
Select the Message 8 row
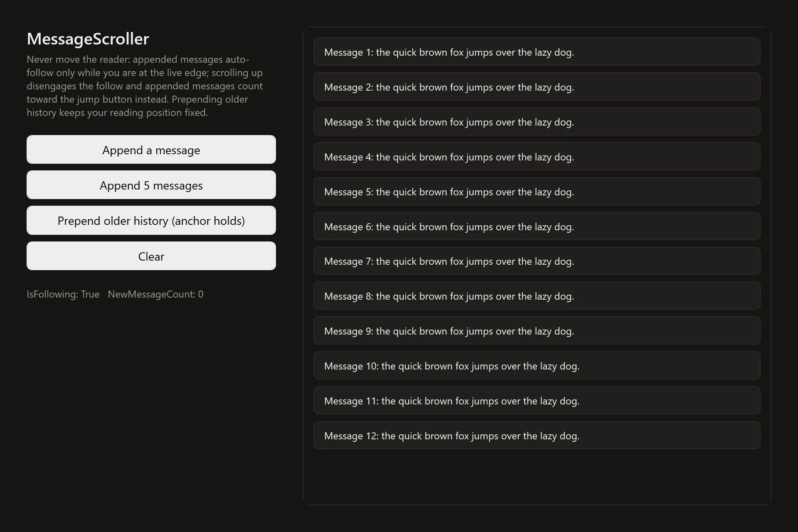coord(537,296)
